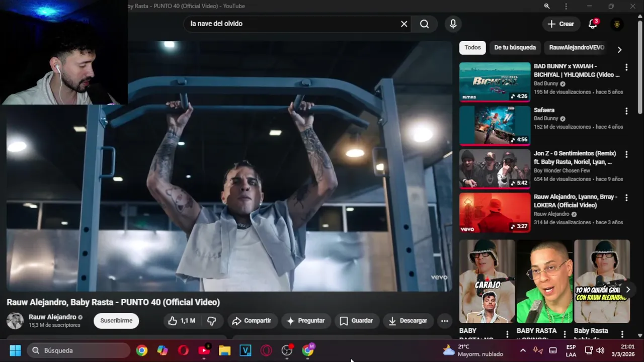Start voice search with microphone
644x362 pixels.
[453, 24]
